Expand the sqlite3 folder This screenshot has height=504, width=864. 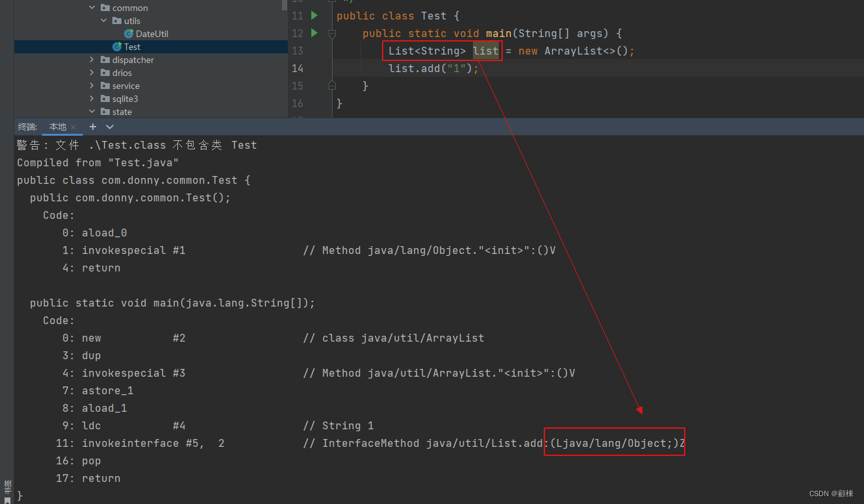pos(92,99)
